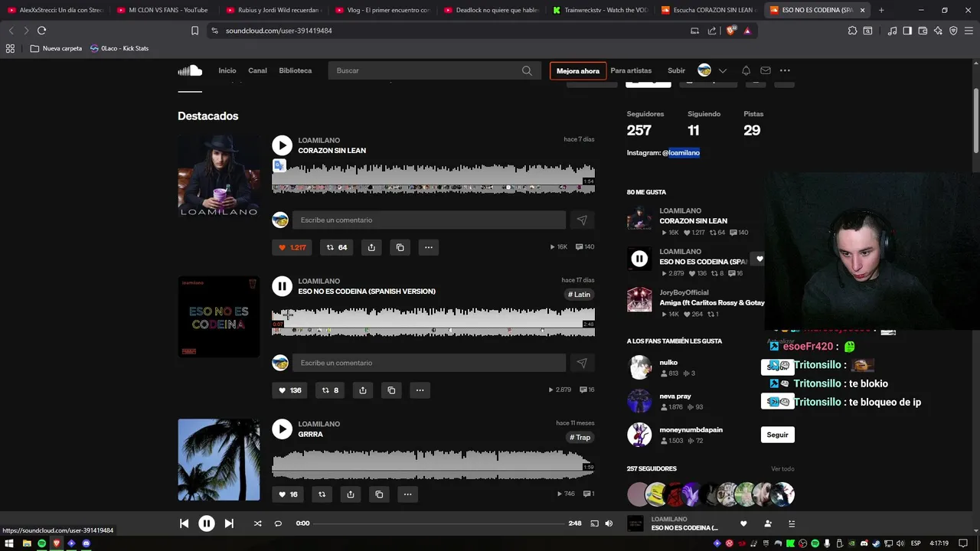Viewport: 980px width, 551px height.
Task: Open more options for GRRRA track
Action: click(407, 494)
